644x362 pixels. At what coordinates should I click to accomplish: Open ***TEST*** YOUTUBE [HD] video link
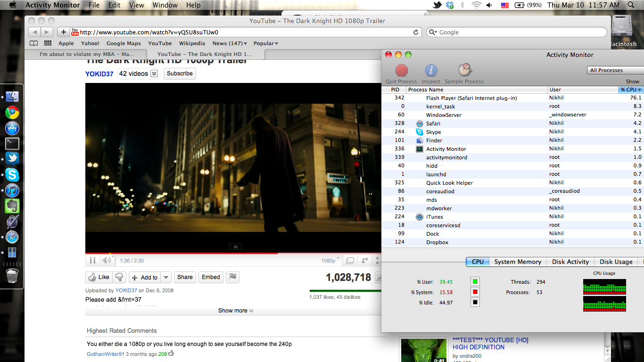pos(490,344)
